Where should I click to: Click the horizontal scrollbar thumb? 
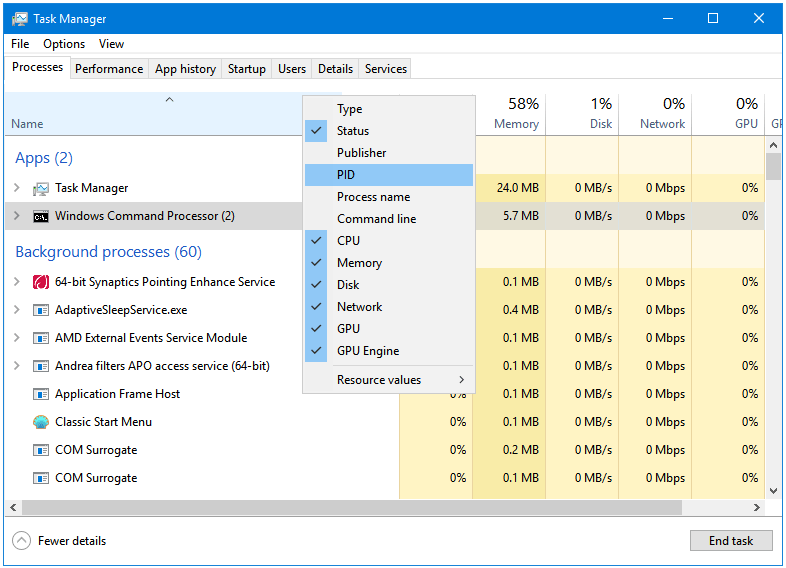(352, 507)
